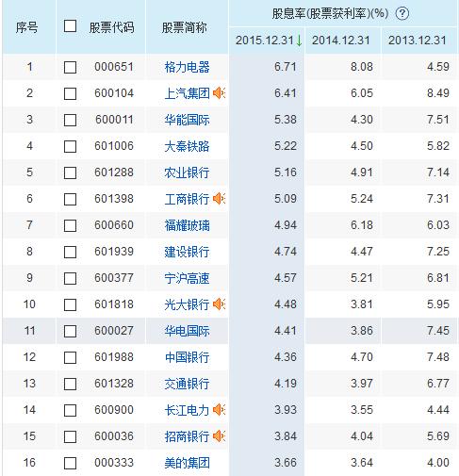Viewport: 459px width, 476px height.
Task: Click the speaker icon next to 光大银行
Action: coord(219,304)
